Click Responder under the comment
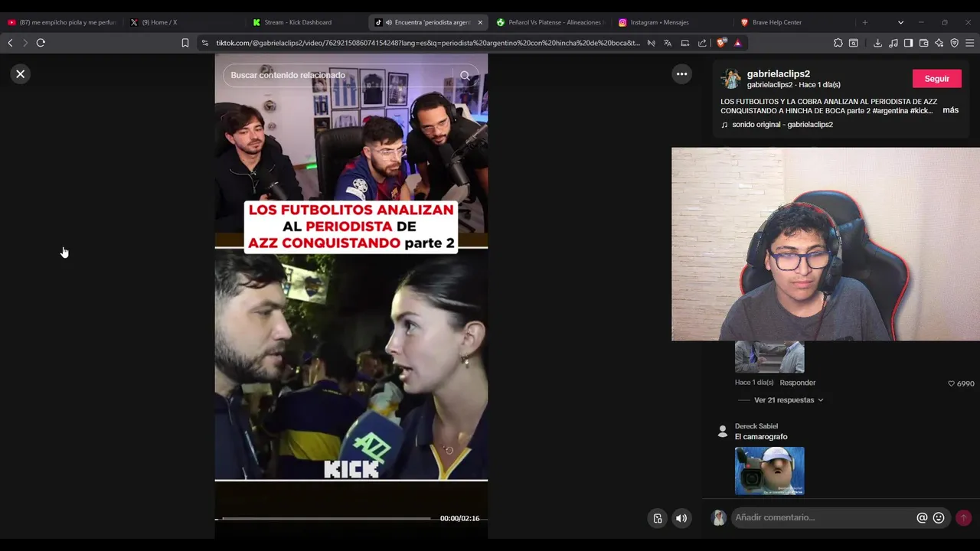Viewport: 980px width, 551px height. 797,383
